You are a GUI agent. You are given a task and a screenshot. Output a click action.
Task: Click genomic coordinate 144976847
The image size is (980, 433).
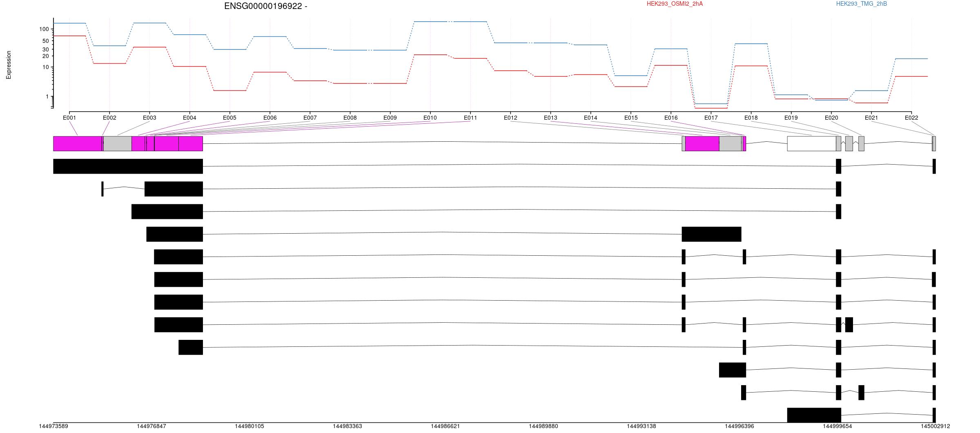tap(151, 426)
